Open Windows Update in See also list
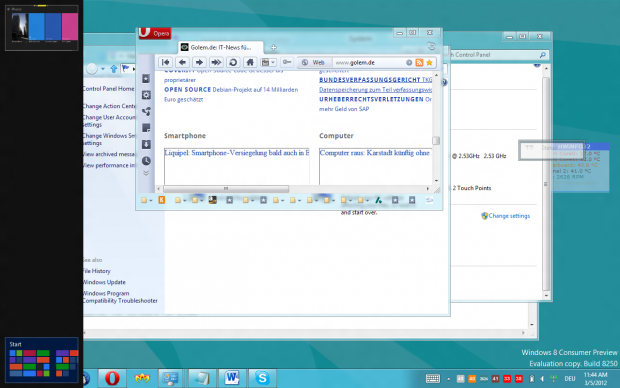Image resolution: width=620 pixels, height=388 pixels. point(104,282)
